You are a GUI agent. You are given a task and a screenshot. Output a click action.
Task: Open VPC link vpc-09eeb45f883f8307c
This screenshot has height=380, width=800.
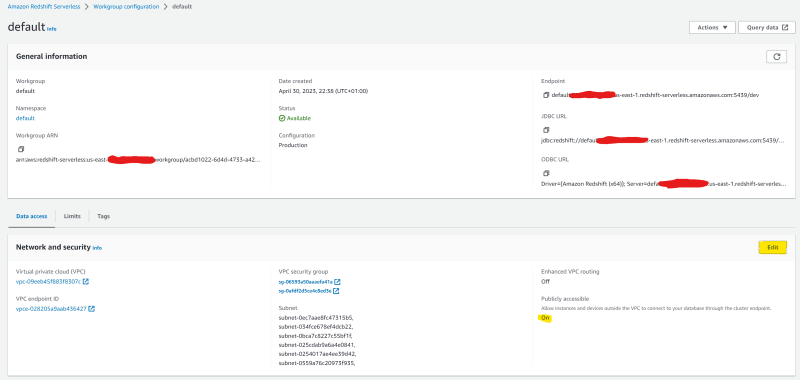(x=48, y=282)
